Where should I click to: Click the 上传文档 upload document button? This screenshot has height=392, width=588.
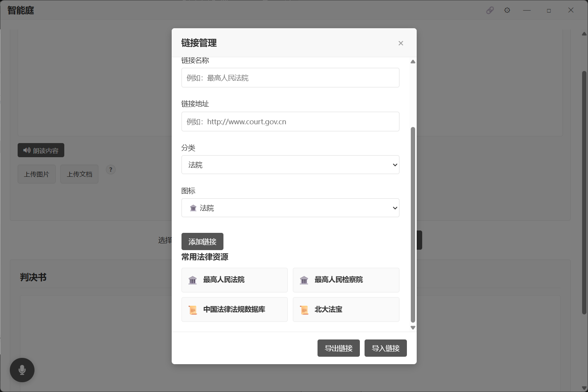click(79, 174)
